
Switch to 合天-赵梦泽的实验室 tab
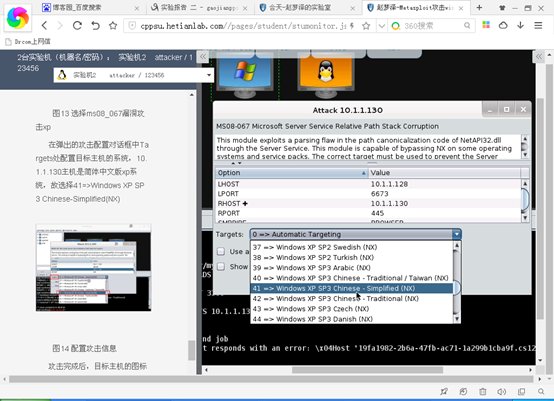point(307,7)
